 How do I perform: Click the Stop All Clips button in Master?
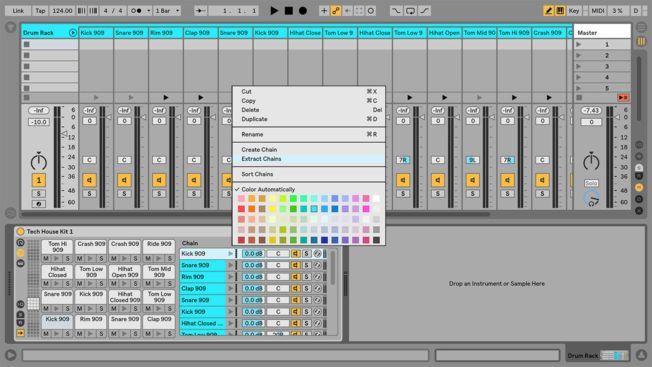[x=579, y=97]
